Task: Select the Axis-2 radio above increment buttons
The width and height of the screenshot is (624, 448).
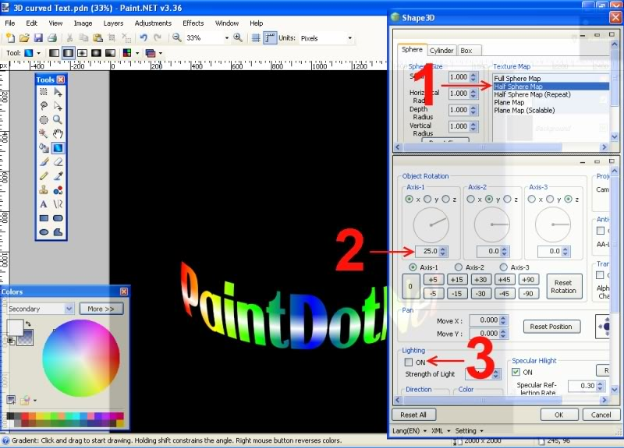Action: click(459, 267)
